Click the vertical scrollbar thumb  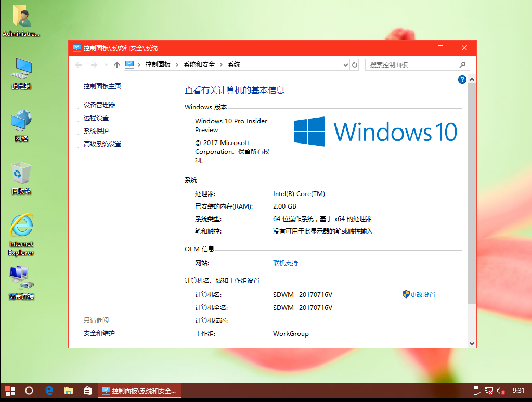click(472, 193)
